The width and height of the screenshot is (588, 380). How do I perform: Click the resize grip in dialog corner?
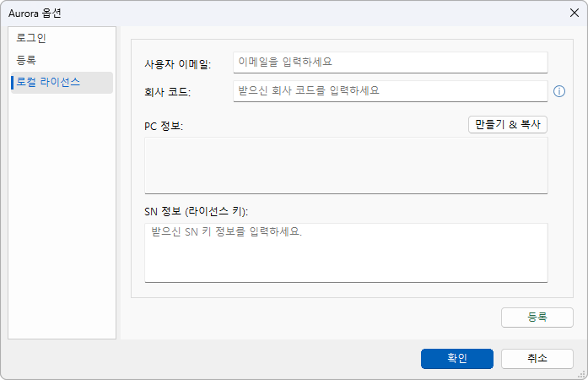581,374
